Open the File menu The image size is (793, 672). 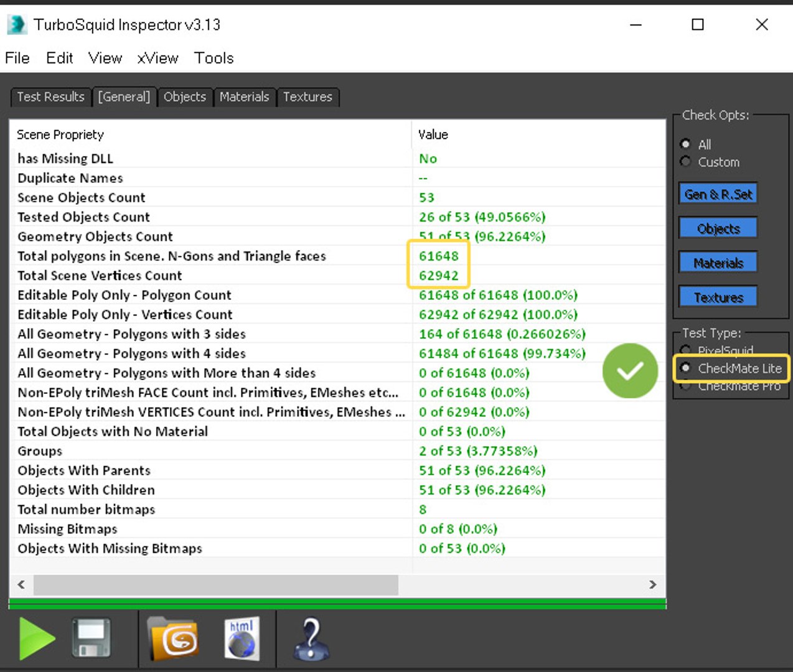tap(17, 58)
